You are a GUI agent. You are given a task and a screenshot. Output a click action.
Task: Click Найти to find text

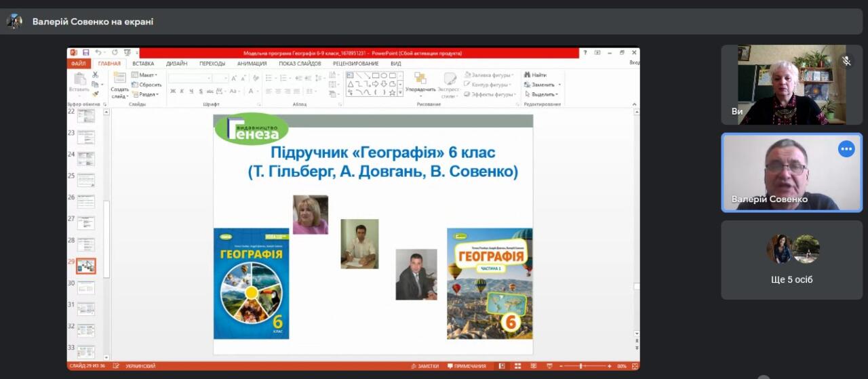pos(535,75)
